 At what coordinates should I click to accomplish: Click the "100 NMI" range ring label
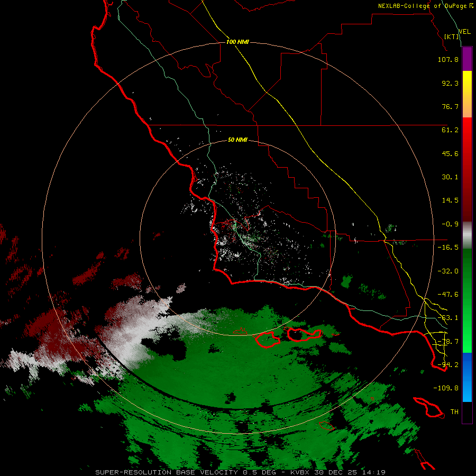tap(237, 42)
